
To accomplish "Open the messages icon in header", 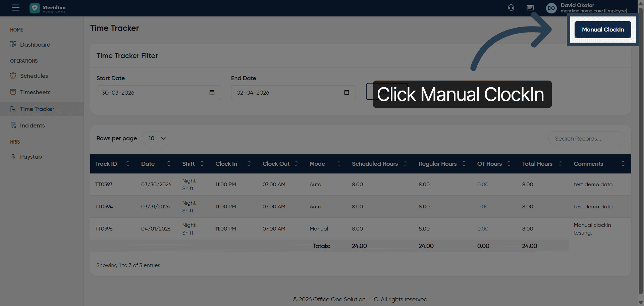I will pos(530,8).
